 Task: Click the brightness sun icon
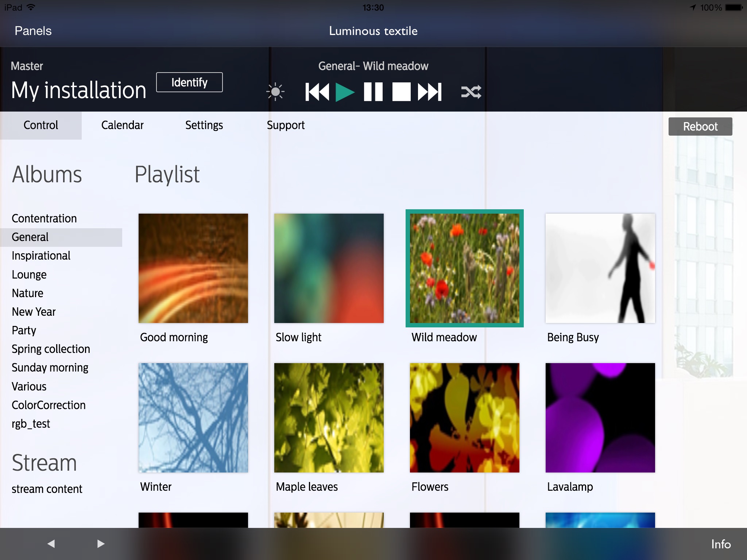pyautogui.click(x=275, y=92)
